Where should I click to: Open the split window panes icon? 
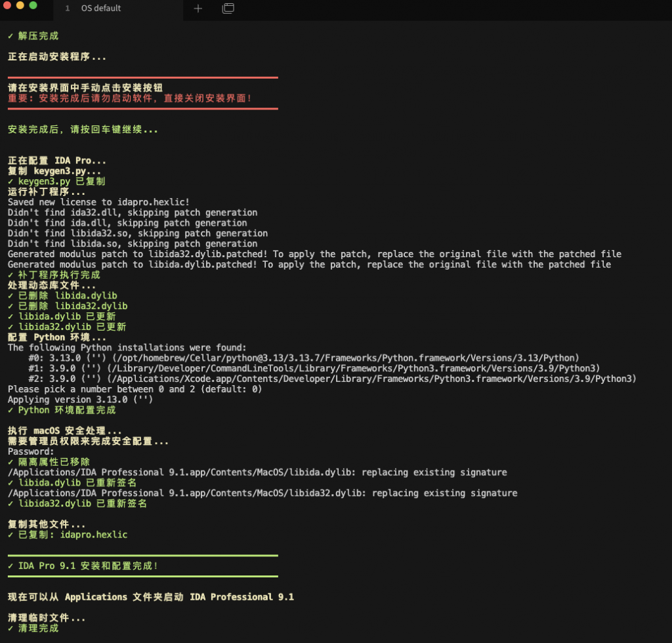[228, 8]
